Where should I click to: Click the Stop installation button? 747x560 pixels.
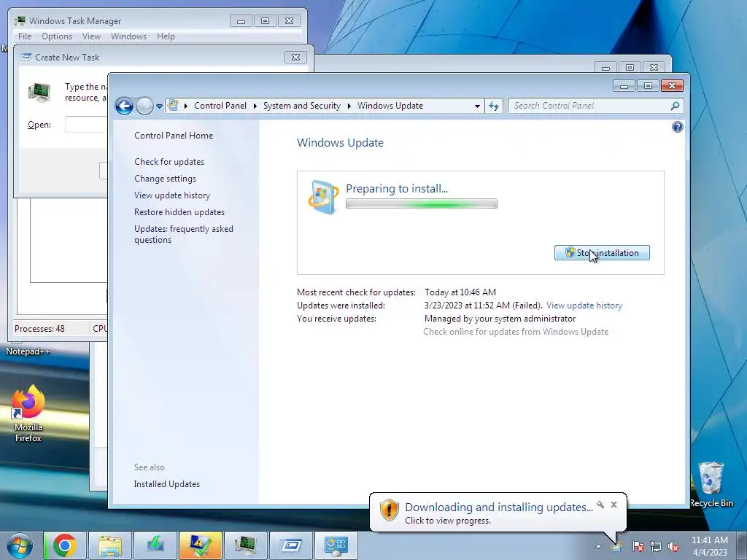click(x=602, y=253)
